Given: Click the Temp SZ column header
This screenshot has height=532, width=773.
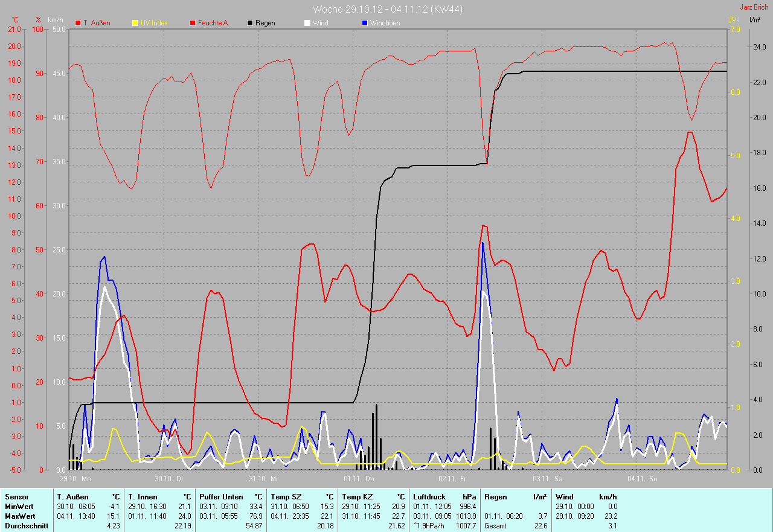Looking at the screenshot, I should pyautogui.click(x=286, y=497).
